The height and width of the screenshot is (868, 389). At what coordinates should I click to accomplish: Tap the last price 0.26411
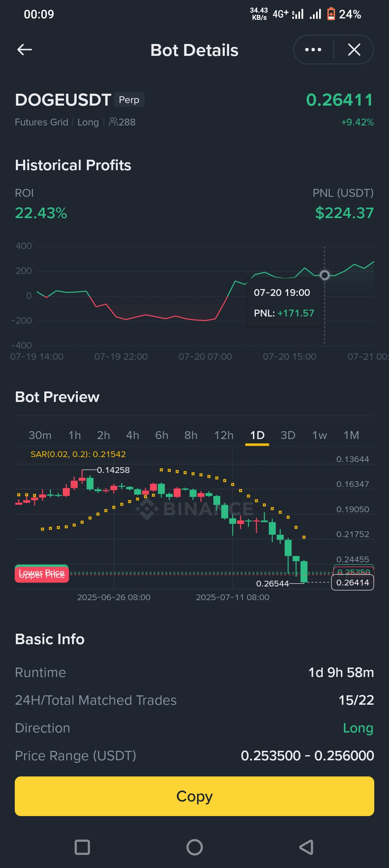coord(340,100)
